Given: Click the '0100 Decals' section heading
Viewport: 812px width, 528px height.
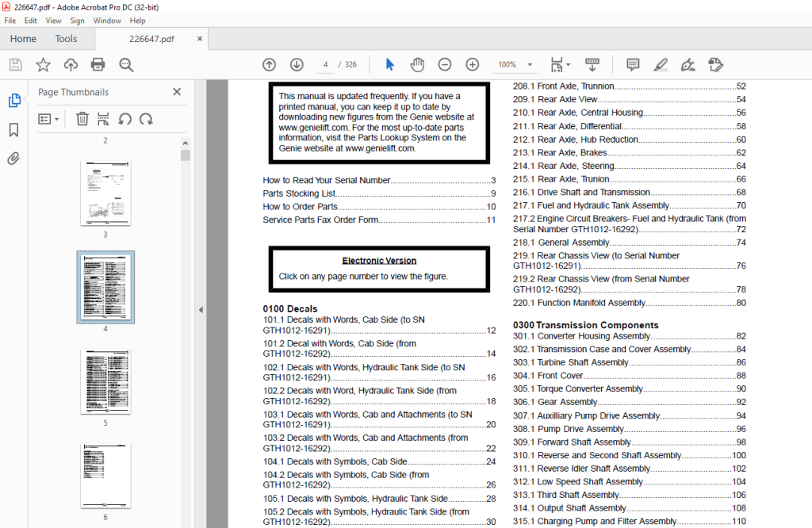Looking at the screenshot, I should pyautogui.click(x=290, y=309).
